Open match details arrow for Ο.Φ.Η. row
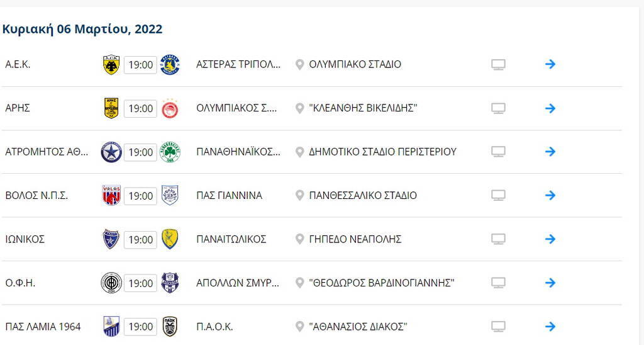This screenshot has width=644, height=345. (550, 283)
